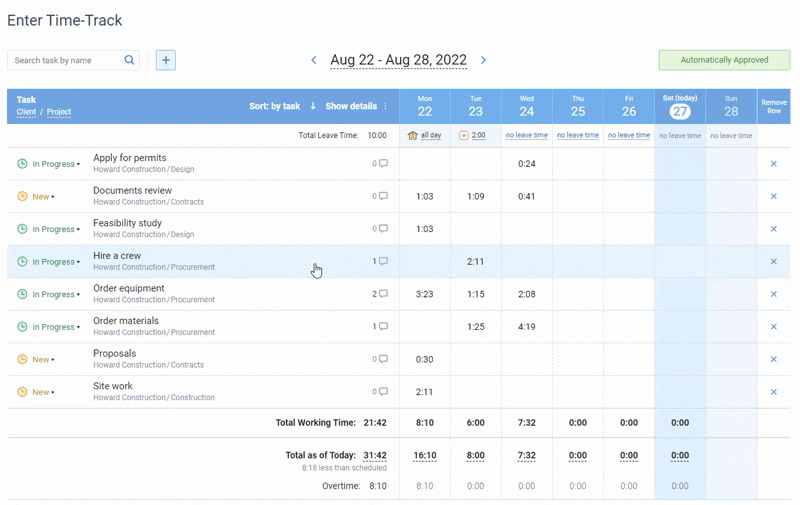
Task: Go to the next week arrow
Action: click(484, 60)
